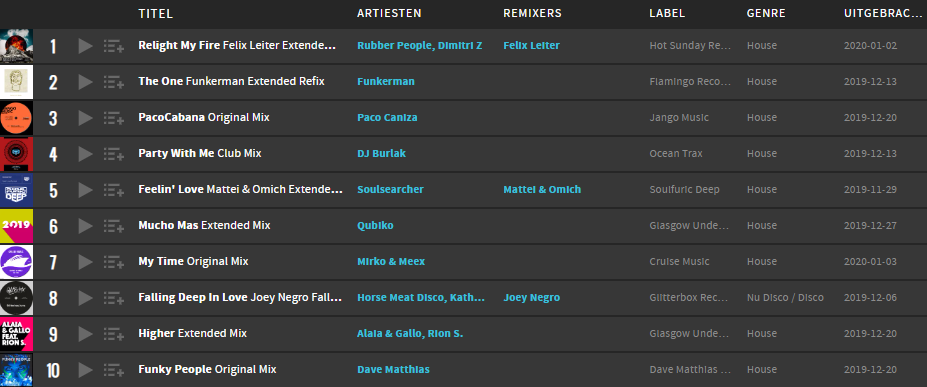Add Mucho Mas to queue
Screen dimensions: 927x387
click(x=114, y=226)
